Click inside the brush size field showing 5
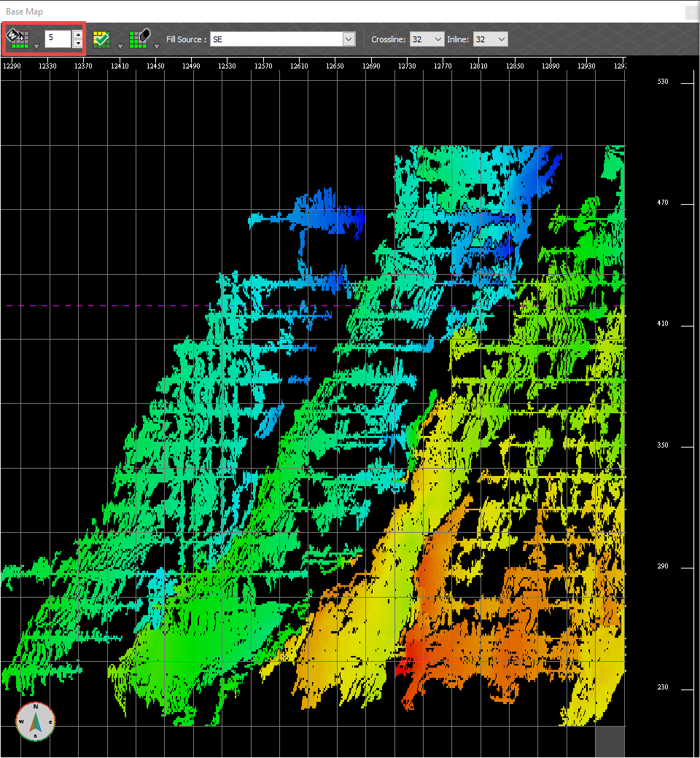 [58, 38]
